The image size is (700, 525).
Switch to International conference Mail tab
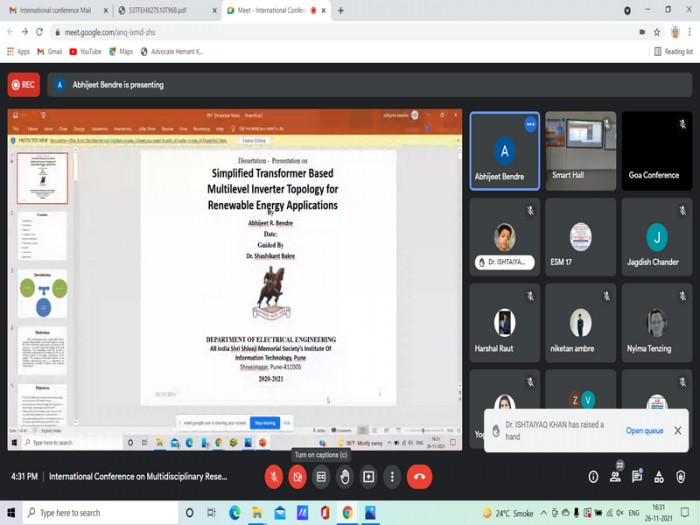pyautogui.click(x=55, y=10)
